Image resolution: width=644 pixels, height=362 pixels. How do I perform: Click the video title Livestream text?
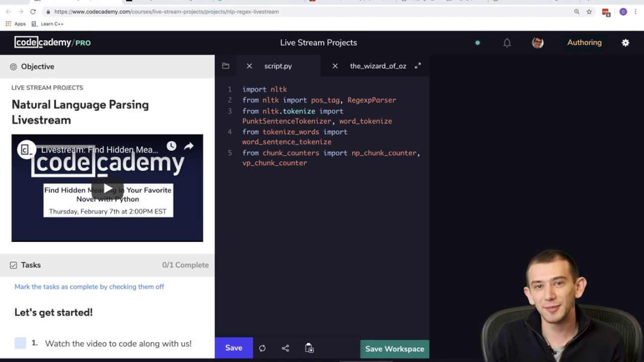point(100,150)
